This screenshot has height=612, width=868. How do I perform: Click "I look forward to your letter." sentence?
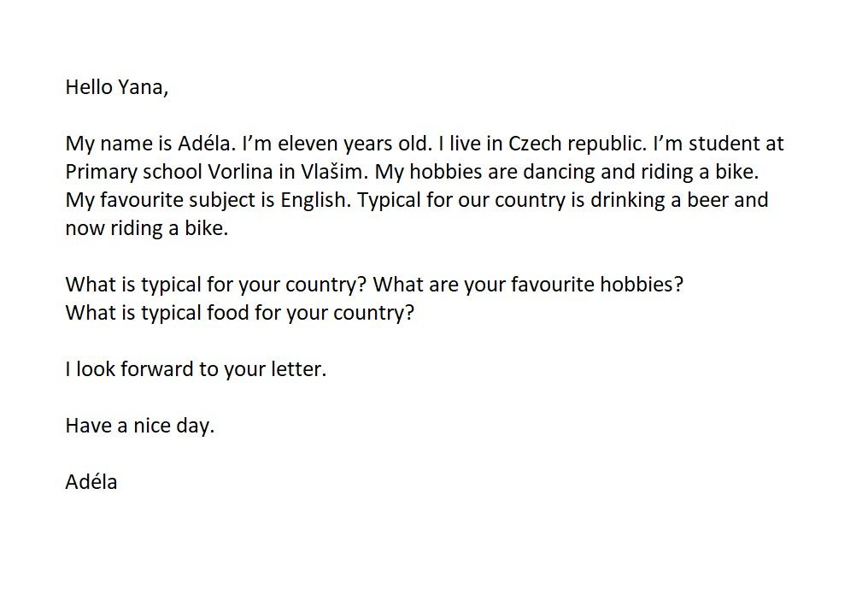[x=196, y=370]
